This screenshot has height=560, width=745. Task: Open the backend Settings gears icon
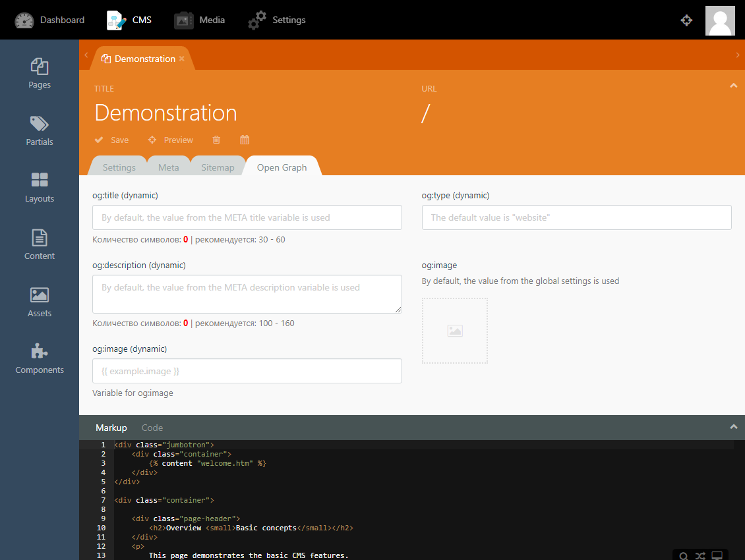pyautogui.click(x=257, y=20)
